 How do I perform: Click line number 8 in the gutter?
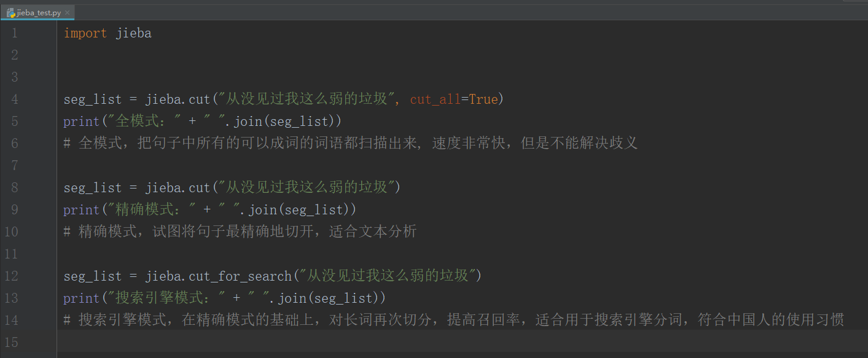point(14,188)
